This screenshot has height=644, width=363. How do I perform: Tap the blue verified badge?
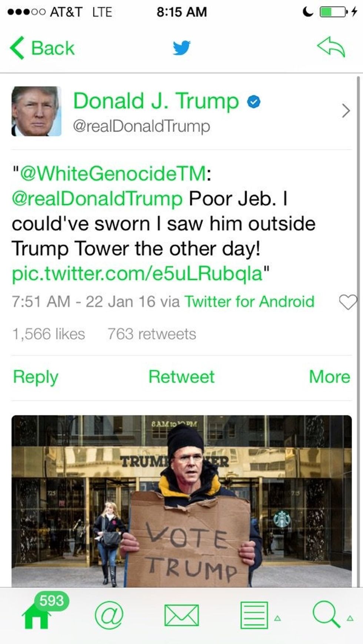tap(254, 102)
